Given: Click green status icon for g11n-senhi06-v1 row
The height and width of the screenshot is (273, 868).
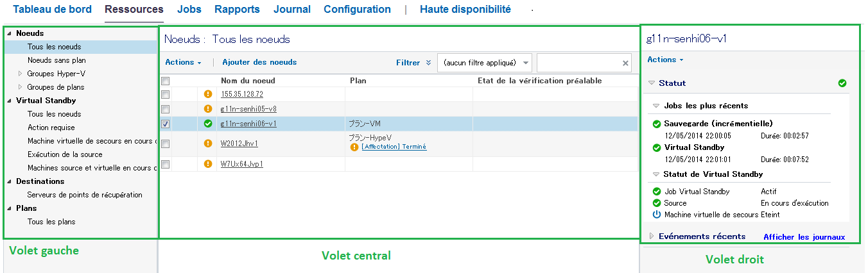Looking at the screenshot, I should click(207, 124).
